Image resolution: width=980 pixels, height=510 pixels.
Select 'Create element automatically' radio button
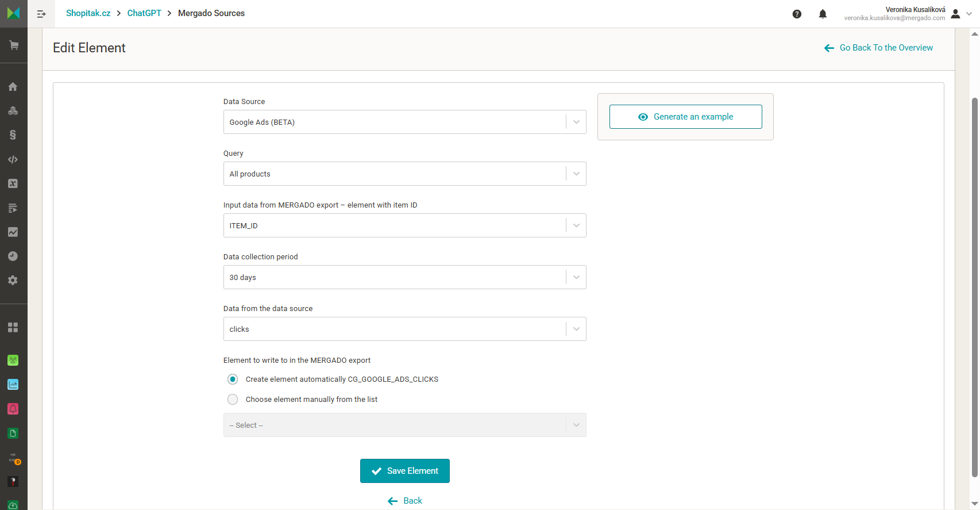coord(233,379)
